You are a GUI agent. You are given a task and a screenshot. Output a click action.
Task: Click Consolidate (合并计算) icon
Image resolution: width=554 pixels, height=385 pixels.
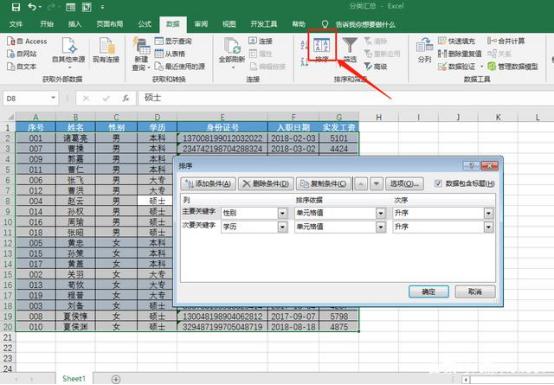[x=492, y=41]
